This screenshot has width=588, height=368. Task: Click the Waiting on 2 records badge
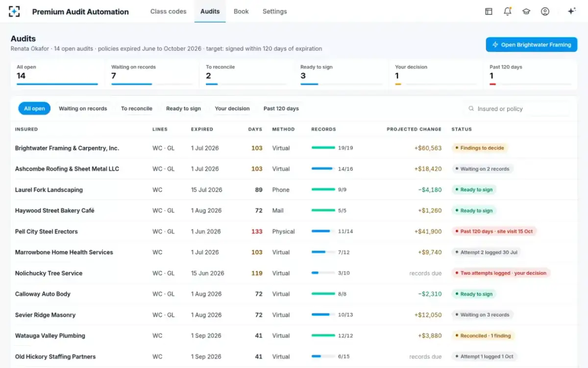point(482,169)
